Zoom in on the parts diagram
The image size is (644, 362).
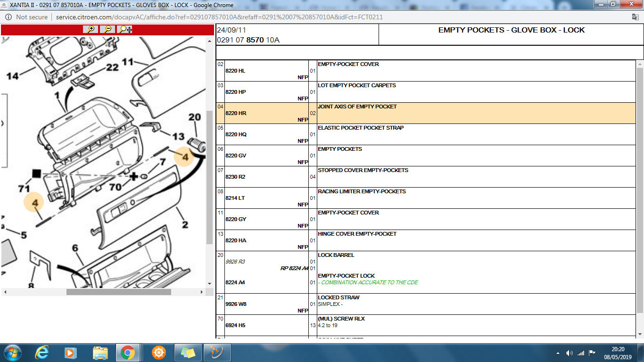click(x=91, y=29)
